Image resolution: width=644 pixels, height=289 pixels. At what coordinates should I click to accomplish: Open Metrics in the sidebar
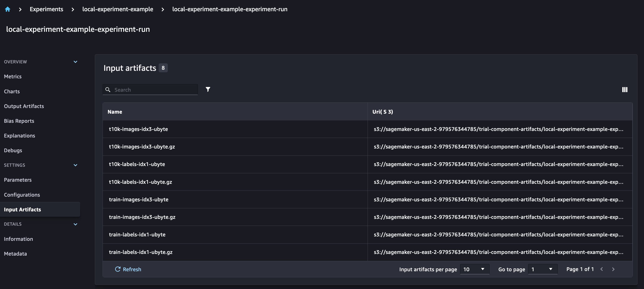point(13,76)
